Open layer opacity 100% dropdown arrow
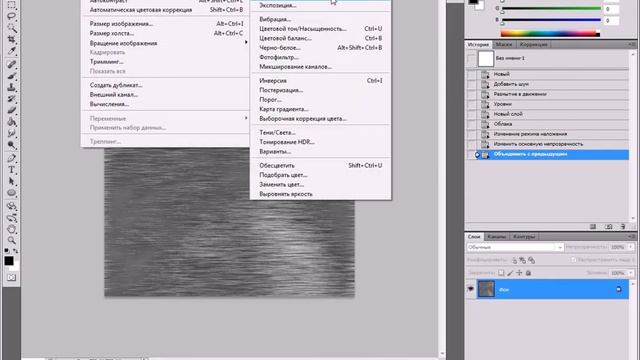Screen dimensions: 640x360 631,247
